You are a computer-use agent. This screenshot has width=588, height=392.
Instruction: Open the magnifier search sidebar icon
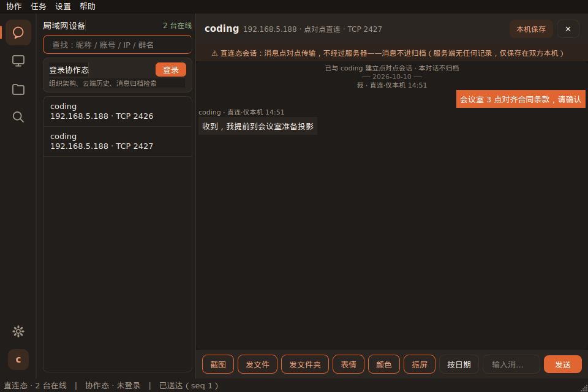(x=18, y=117)
